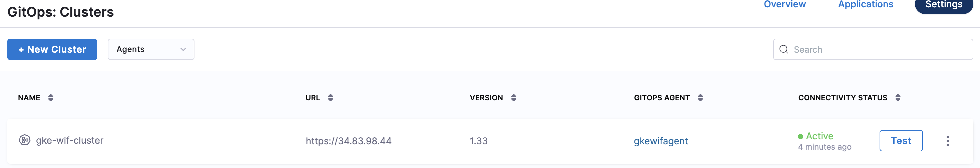
Task: Open the gkewifagent agent link
Action: 660,141
